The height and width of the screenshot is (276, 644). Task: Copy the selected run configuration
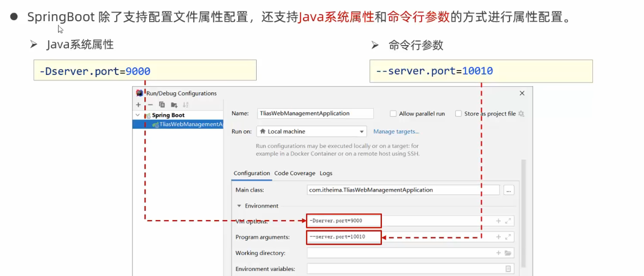click(x=162, y=105)
